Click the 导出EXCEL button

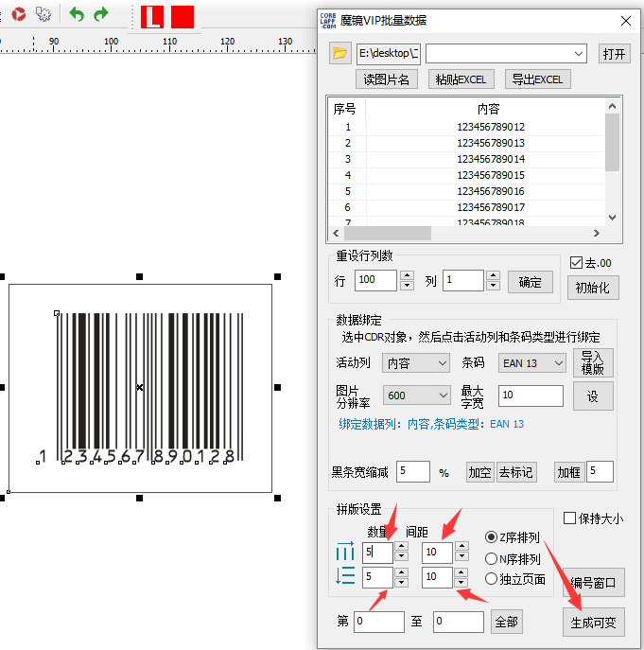point(537,79)
